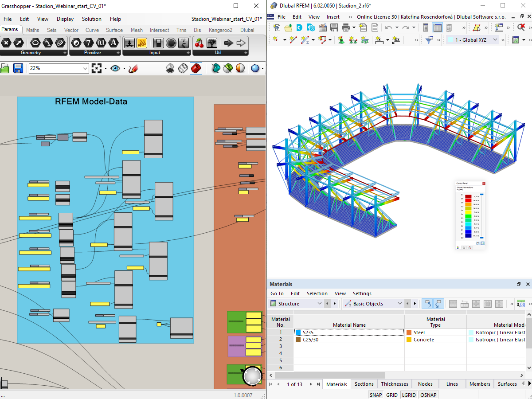The image size is (532, 399).
Task: Select the Concrete material type cell
Action: [x=435, y=340]
